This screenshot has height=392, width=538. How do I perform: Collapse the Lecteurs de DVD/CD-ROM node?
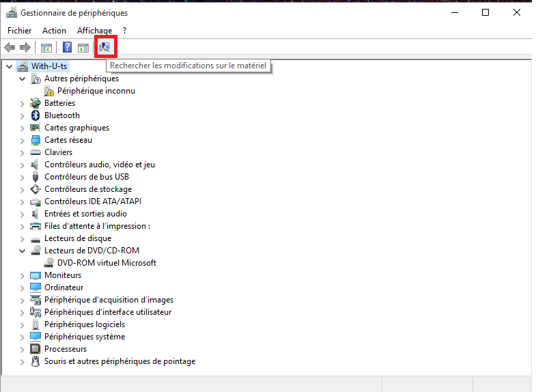[23, 251]
